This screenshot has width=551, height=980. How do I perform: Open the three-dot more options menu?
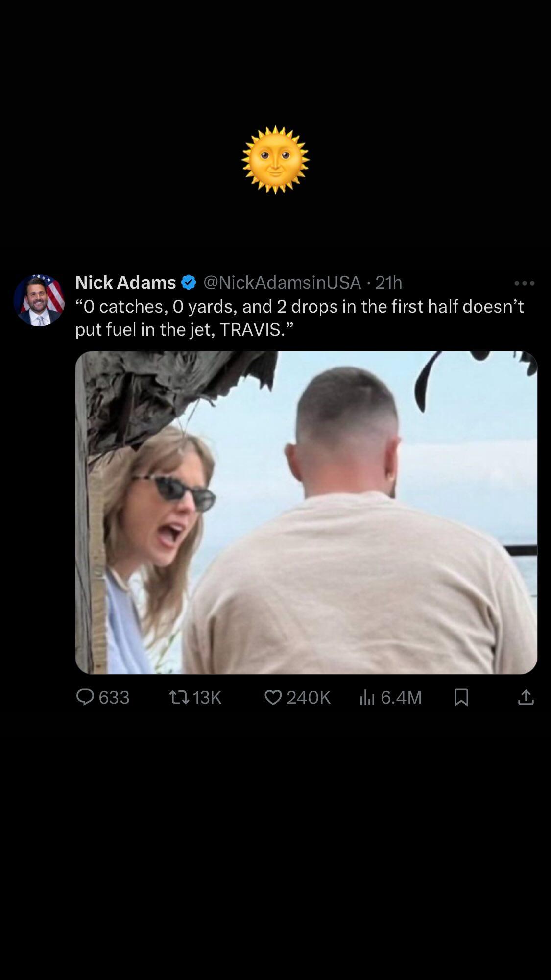click(525, 283)
